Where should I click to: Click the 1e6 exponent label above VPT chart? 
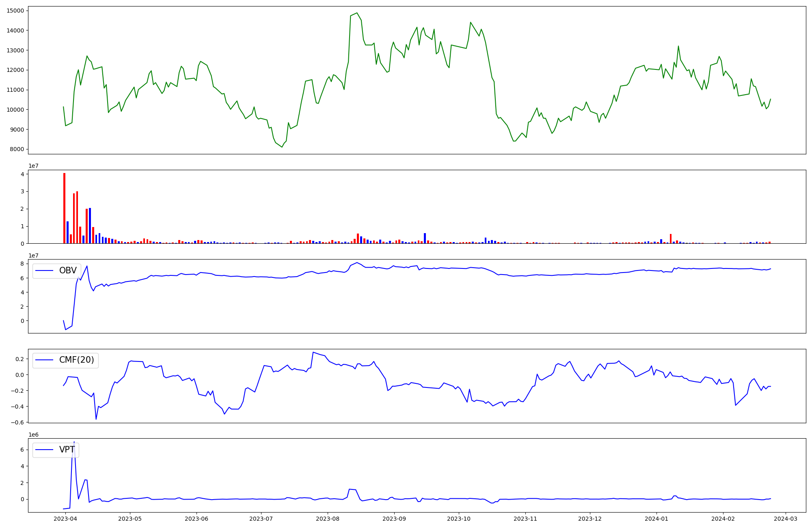point(33,435)
